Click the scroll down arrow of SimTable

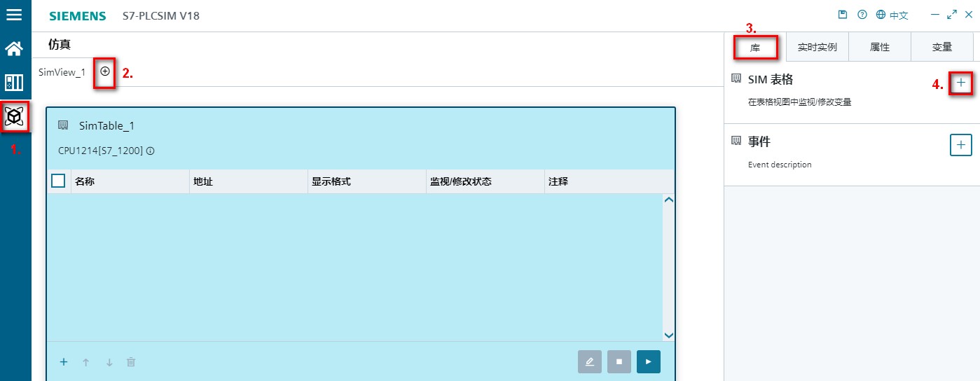click(668, 335)
